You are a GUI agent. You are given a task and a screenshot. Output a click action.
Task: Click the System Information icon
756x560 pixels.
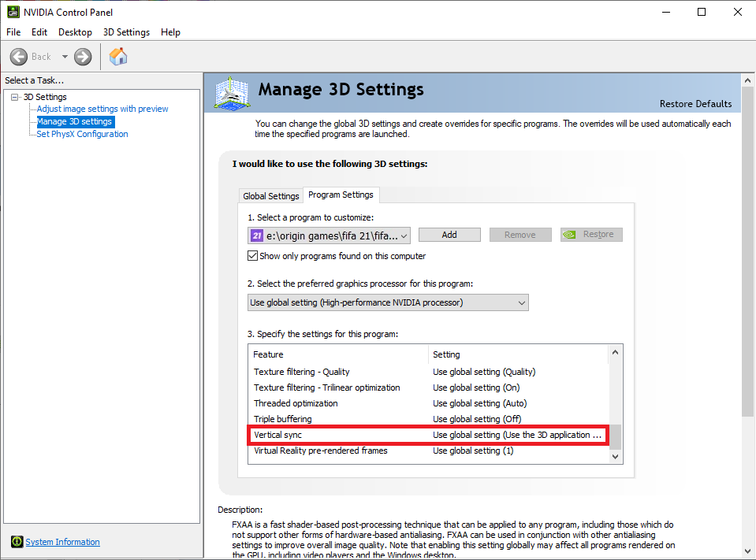coord(17,542)
